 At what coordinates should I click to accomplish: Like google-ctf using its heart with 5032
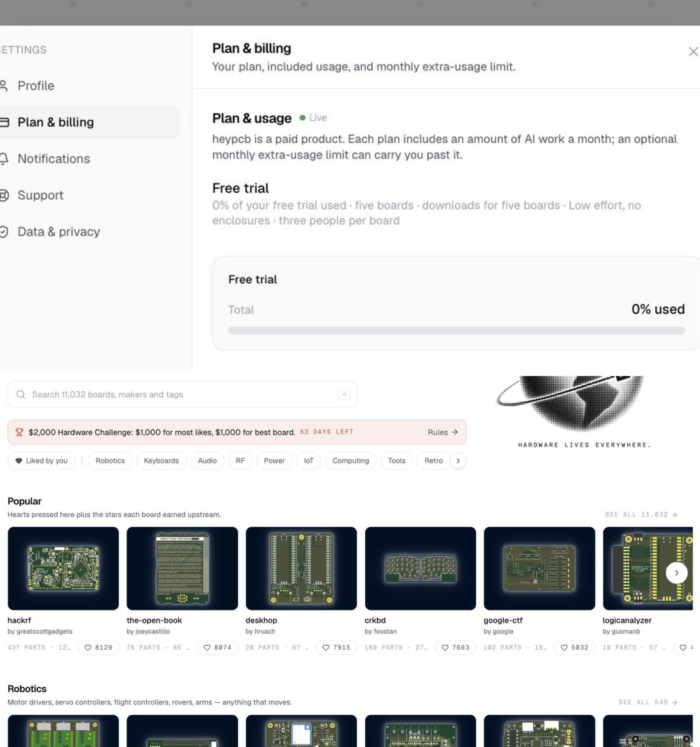(x=575, y=647)
